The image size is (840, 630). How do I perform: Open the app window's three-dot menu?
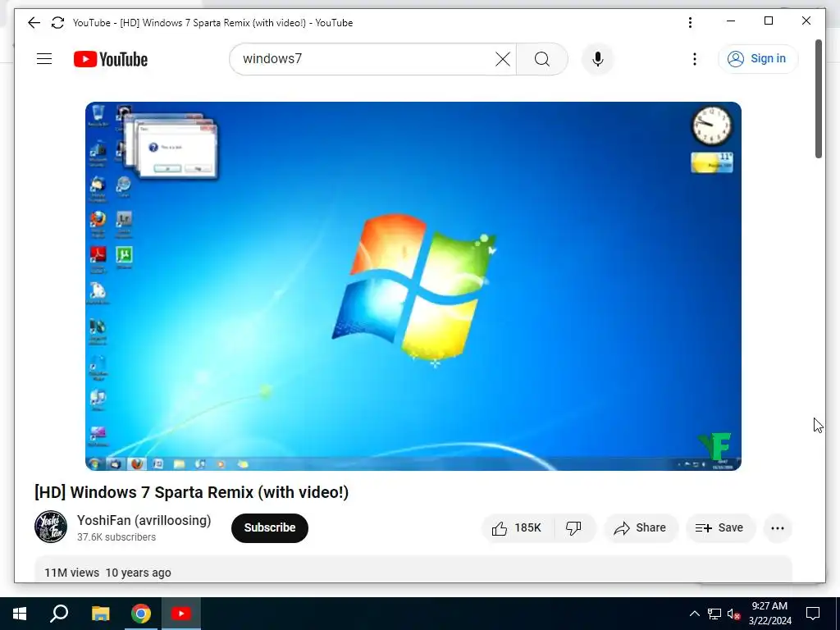690,22
